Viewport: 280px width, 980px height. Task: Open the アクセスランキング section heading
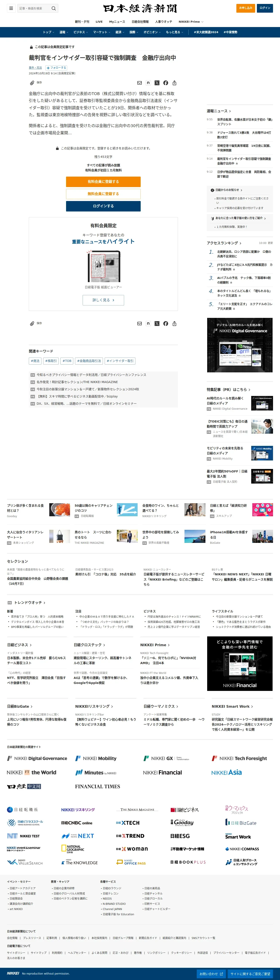(224, 243)
